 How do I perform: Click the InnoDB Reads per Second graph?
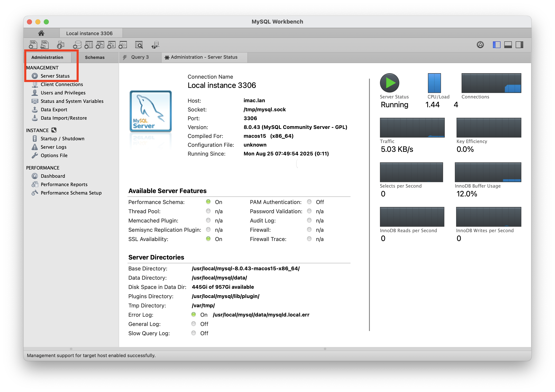[x=412, y=217]
